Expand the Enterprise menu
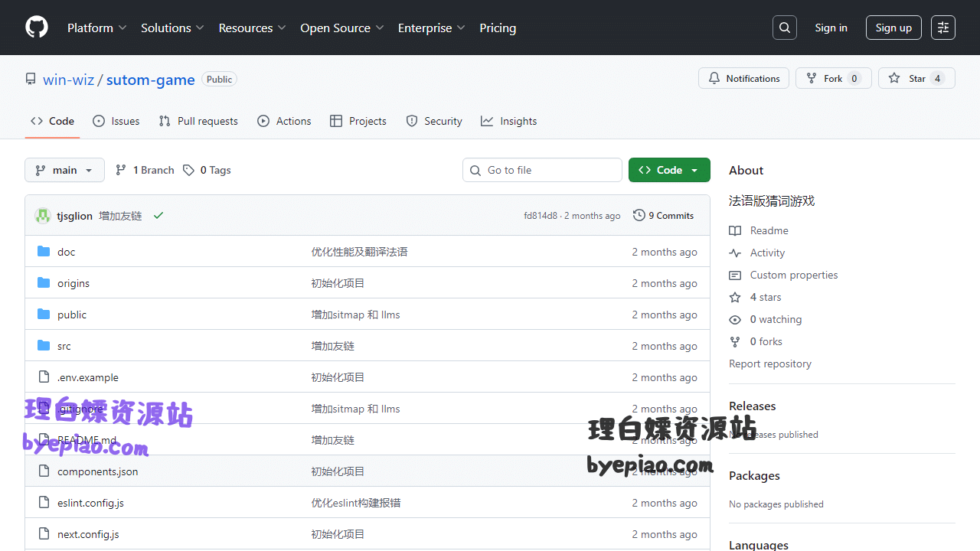This screenshot has height=551, width=980. point(431,28)
